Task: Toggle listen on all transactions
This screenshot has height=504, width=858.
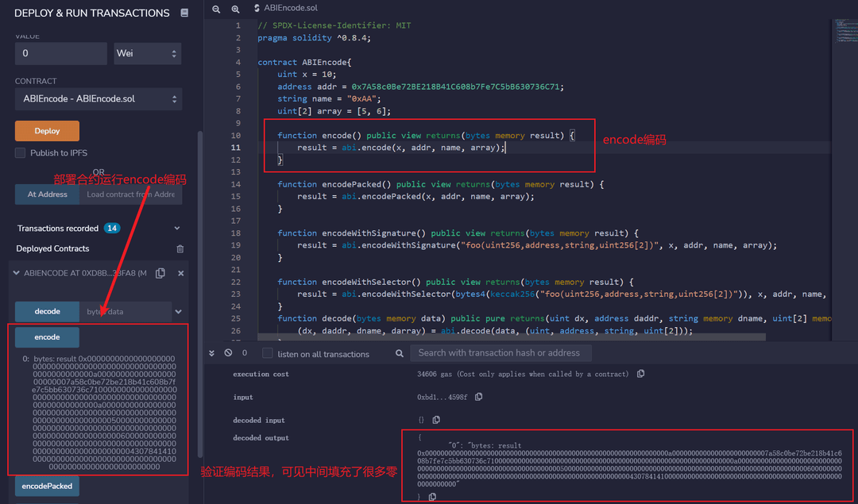Action: click(x=268, y=353)
